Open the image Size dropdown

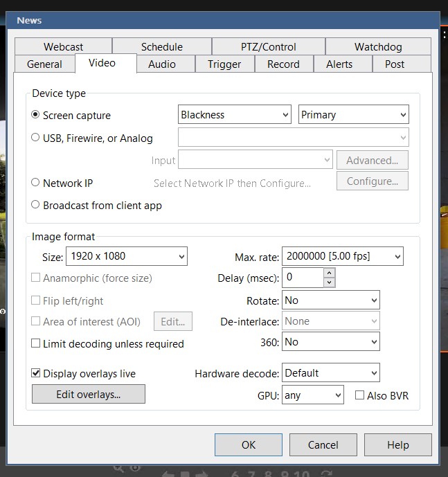[x=127, y=256]
